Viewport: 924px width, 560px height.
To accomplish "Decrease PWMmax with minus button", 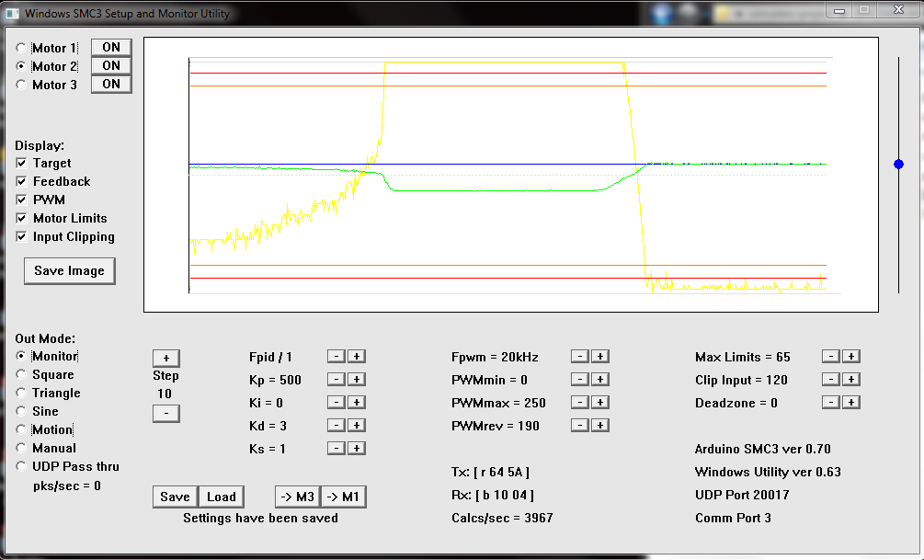I will pos(579,402).
